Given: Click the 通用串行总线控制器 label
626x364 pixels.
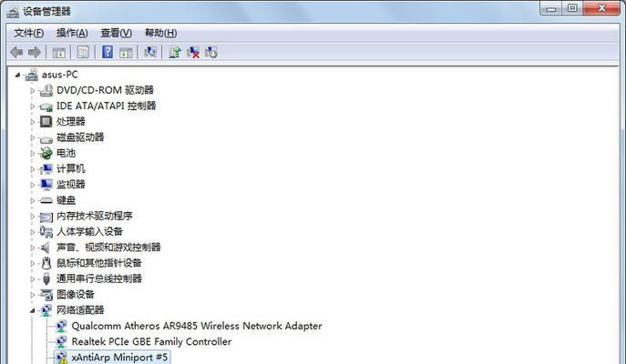Looking at the screenshot, I should (x=99, y=278).
